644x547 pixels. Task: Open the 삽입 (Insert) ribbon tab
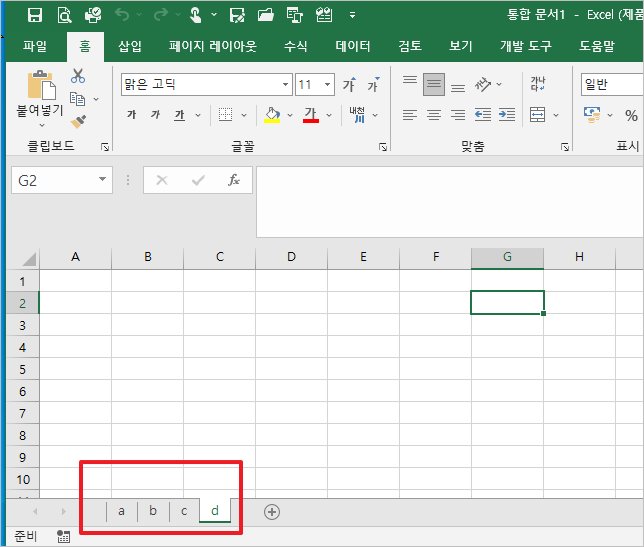(x=130, y=46)
